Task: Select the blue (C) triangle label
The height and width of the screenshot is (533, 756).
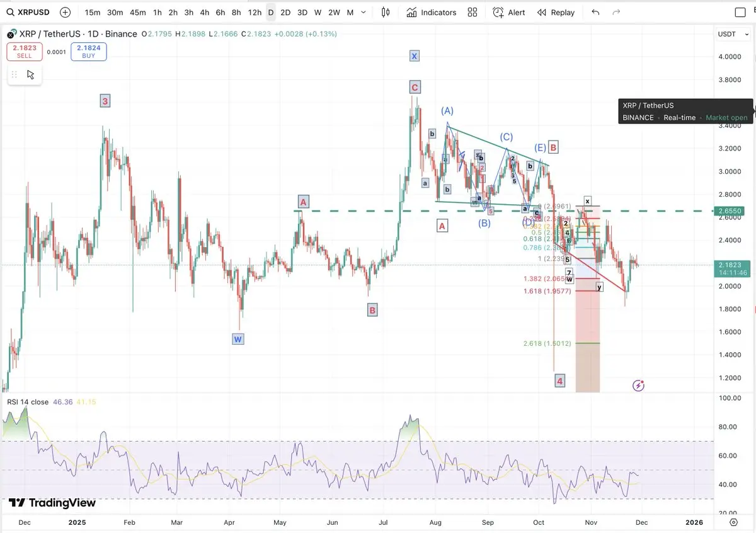Action: tap(507, 137)
